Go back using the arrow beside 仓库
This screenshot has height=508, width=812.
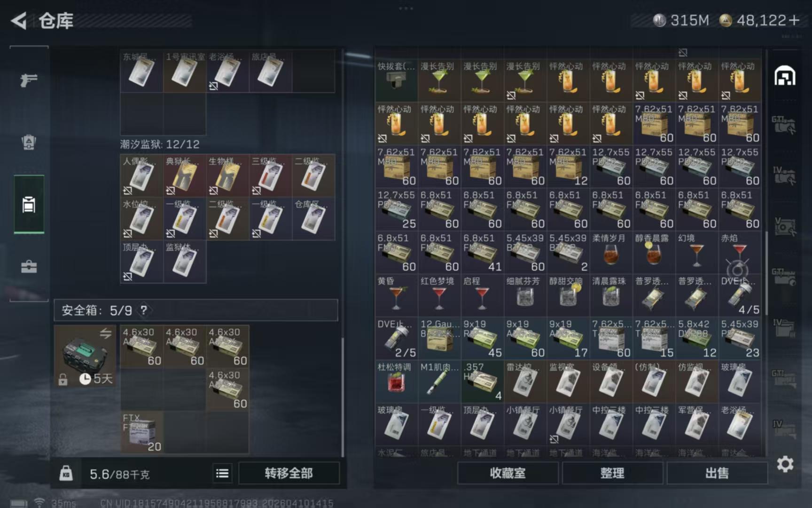[x=19, y=21]
